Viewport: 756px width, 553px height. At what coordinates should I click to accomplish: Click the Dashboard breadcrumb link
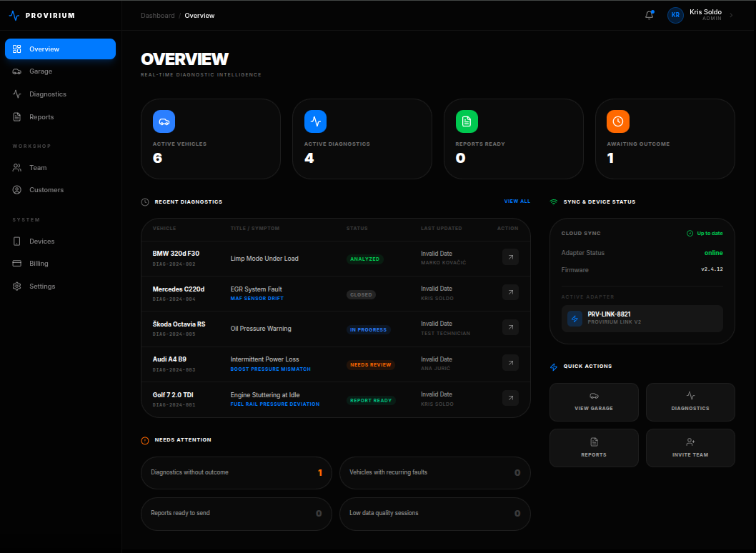pos(157,15)
